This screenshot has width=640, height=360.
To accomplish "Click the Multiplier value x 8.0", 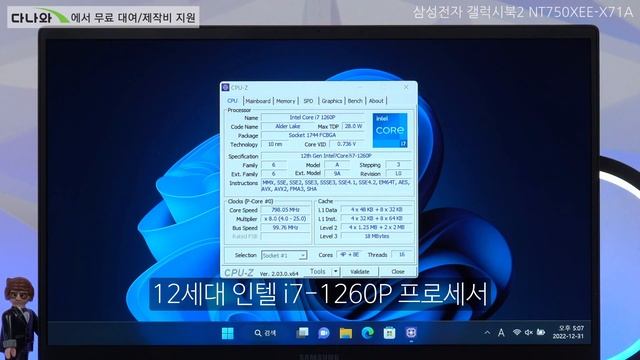I will click(x=285, y=219).
